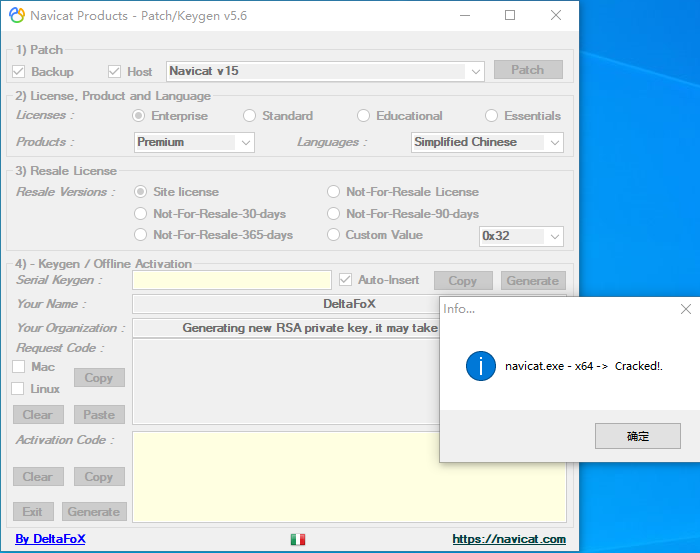Click the Request Code text area
700x553 pixels.
click(x=286, y=381)
